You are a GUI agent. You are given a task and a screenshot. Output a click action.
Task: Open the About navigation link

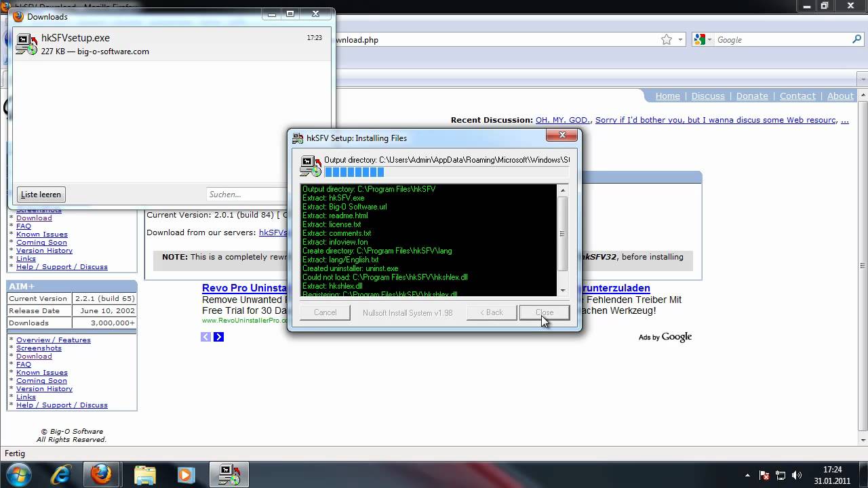(x=840, y=96)
